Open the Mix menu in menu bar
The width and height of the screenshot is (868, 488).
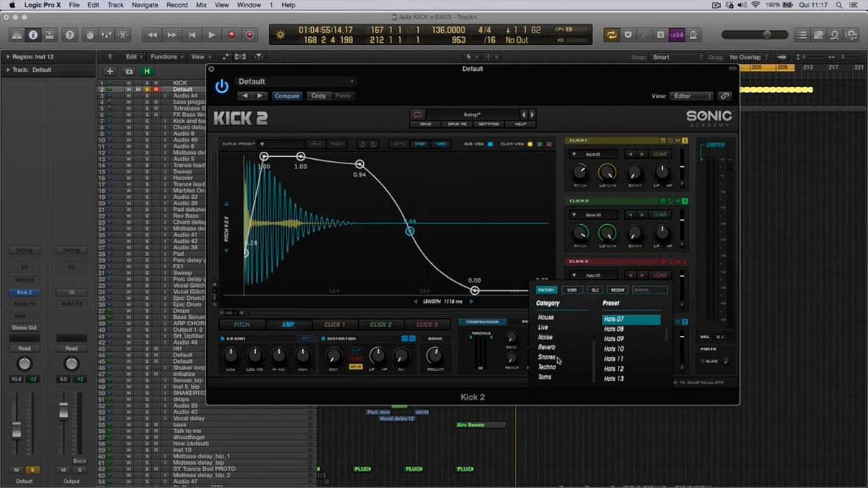(x=201, y=5)
